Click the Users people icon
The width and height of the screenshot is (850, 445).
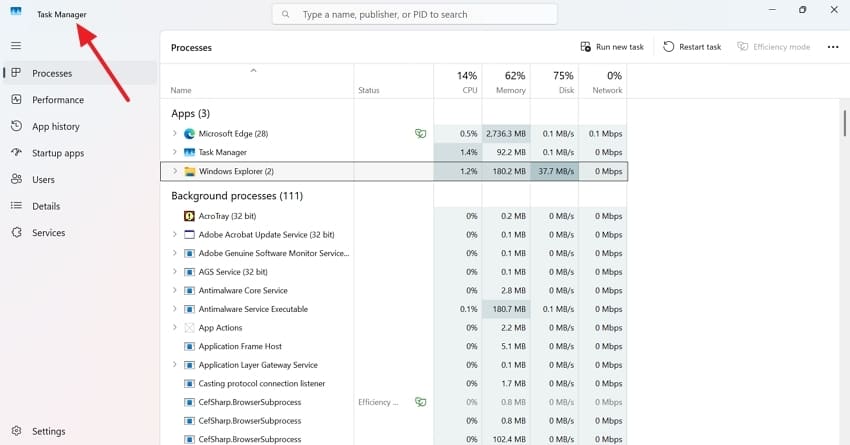[16, 179]
